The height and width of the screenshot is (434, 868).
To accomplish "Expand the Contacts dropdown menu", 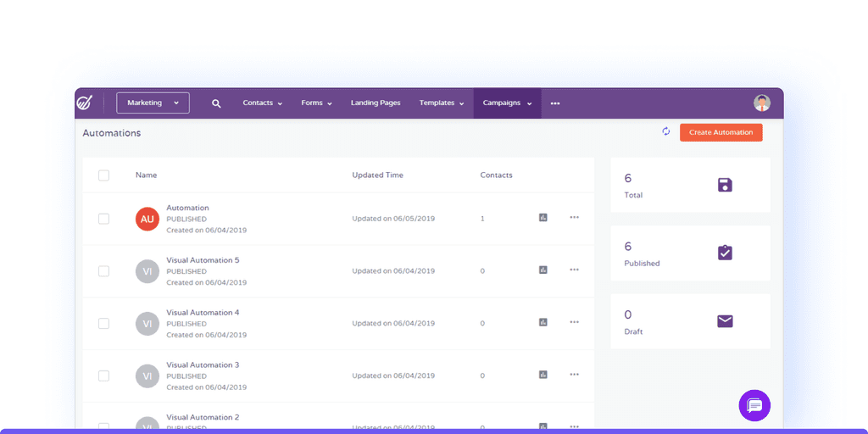I will (x=263, y=103).
